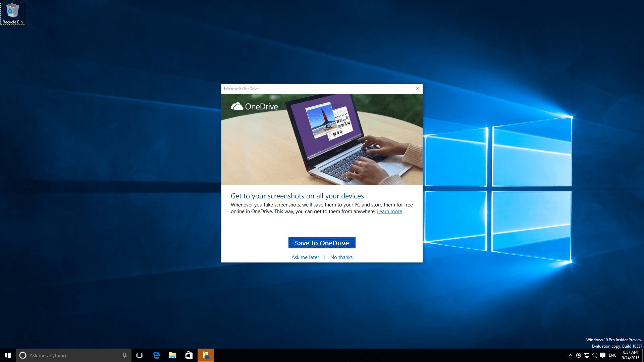Open the volume control tray icon

[x=595, y=355]
